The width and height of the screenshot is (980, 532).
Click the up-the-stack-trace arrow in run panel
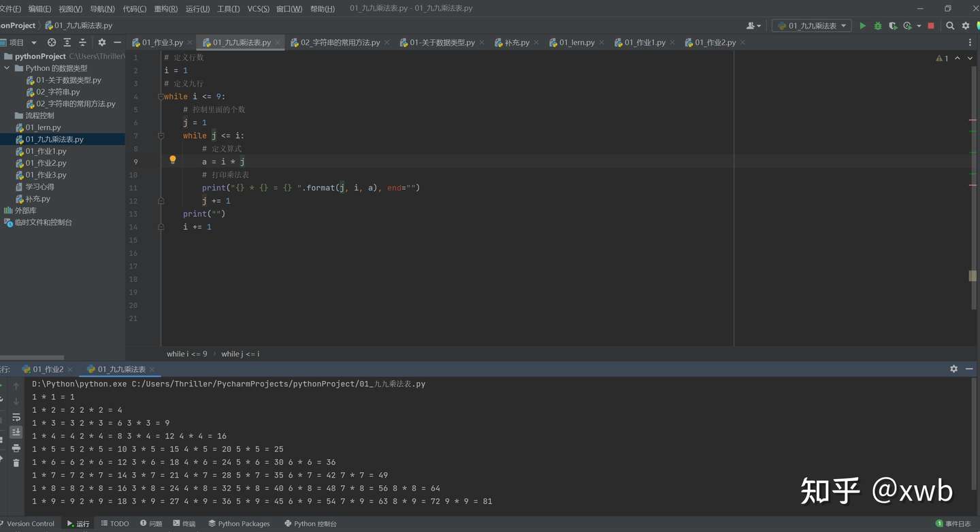pyautogui.click(x=16, y=386)
